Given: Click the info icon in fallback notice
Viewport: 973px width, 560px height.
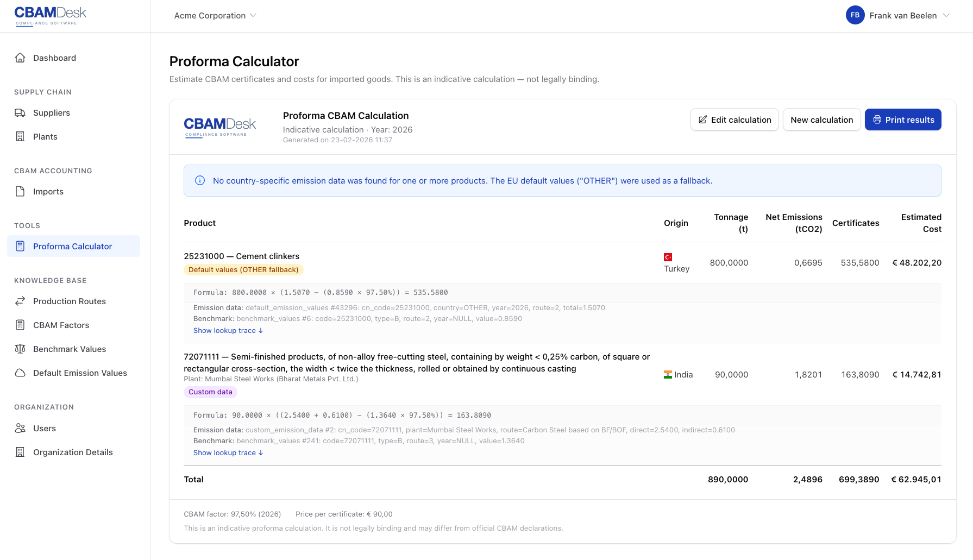Looking at the screenshot, I should (x=200, y=181).
